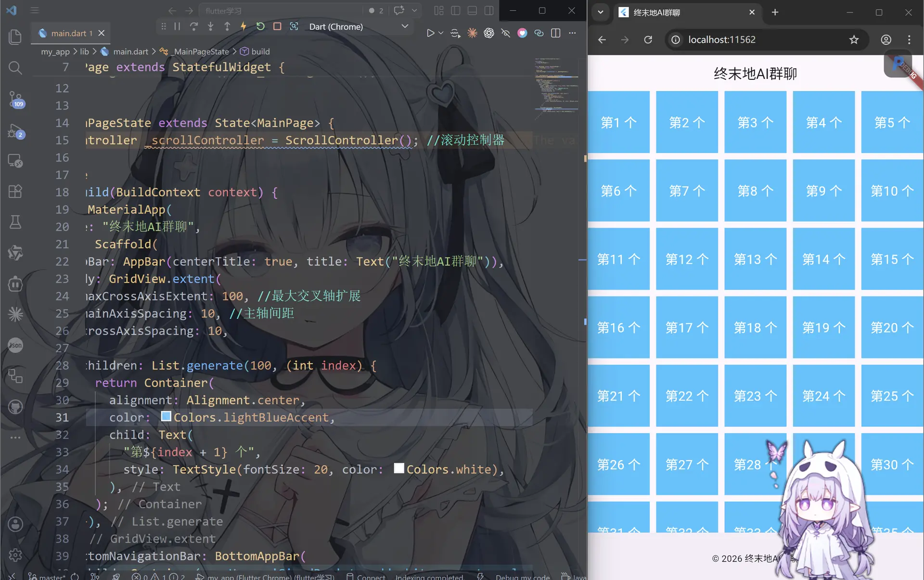Viewport: 924px width, 580px height.
Task: Click the Chrome back arrow
Action: click(602, 39)
